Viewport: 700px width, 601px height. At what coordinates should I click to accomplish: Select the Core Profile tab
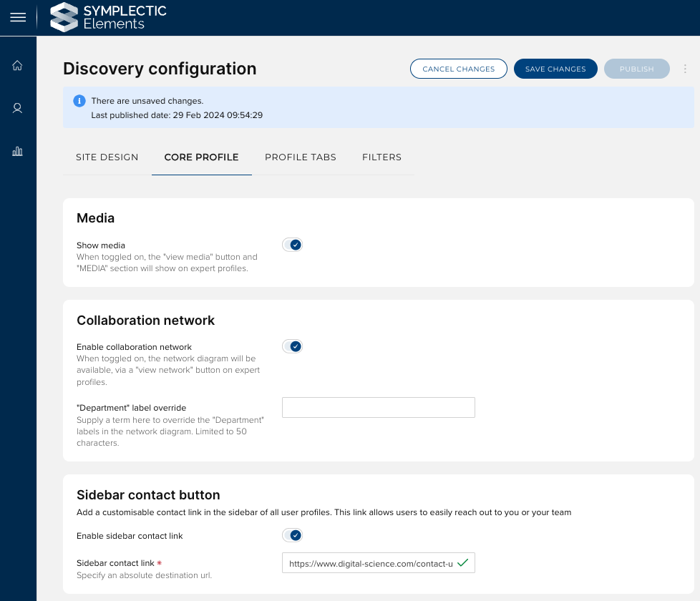click(x=201, y=157)
